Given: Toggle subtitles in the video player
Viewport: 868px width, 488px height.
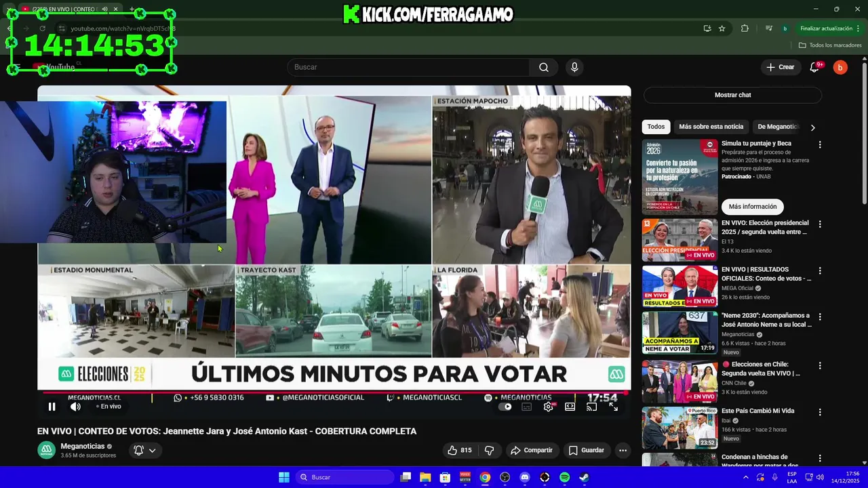Looking at the screenshot, I should pyautogui.click(x=527, y=407).
